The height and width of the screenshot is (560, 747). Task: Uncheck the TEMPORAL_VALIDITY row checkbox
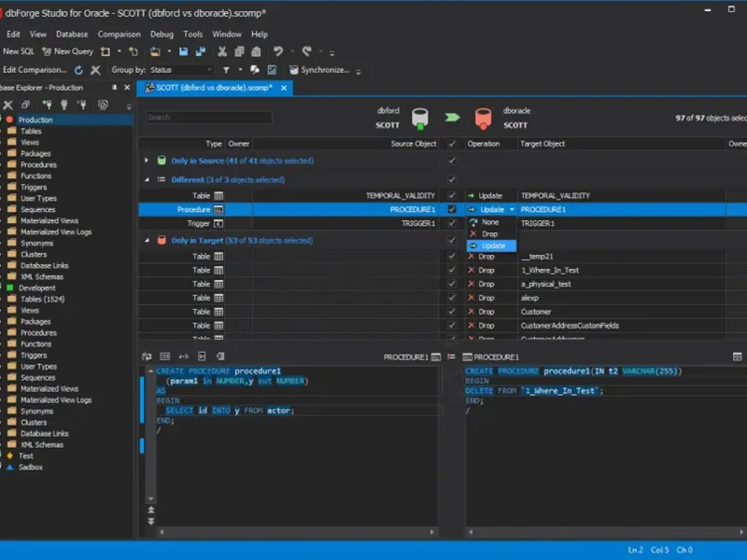(x=452, y=196)
